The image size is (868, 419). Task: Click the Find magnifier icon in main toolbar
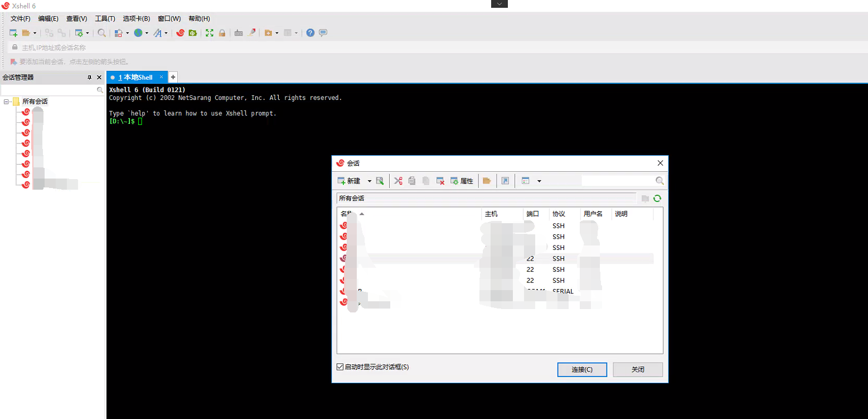click(101, 33)
